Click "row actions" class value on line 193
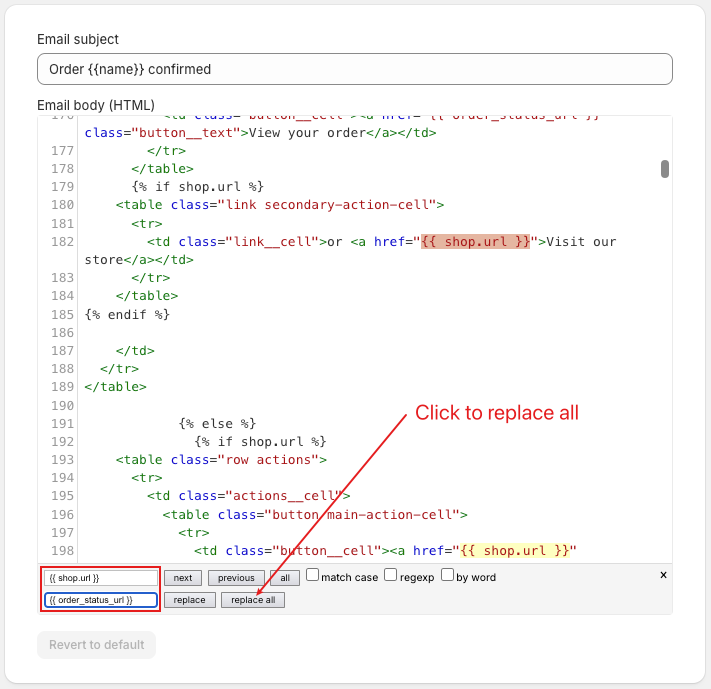Viewport: 711px width, 689px height. pyautogui.click(x=272, y=460)
